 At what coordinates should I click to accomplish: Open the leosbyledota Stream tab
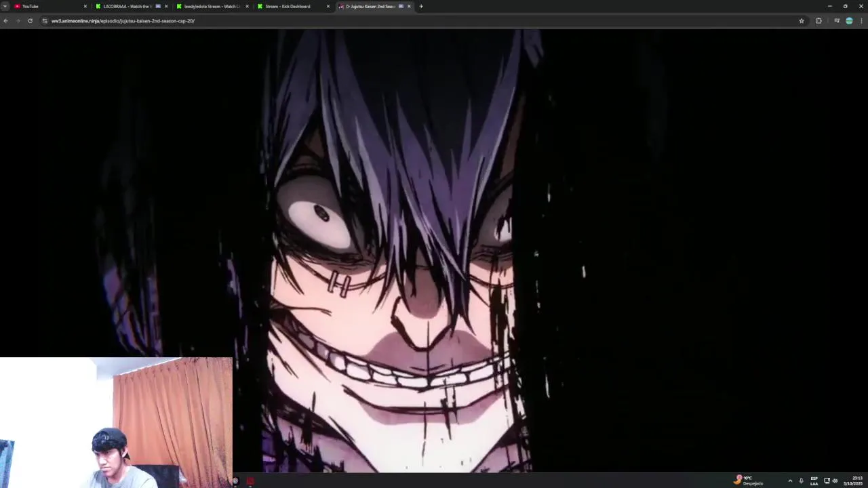point(212,6)
